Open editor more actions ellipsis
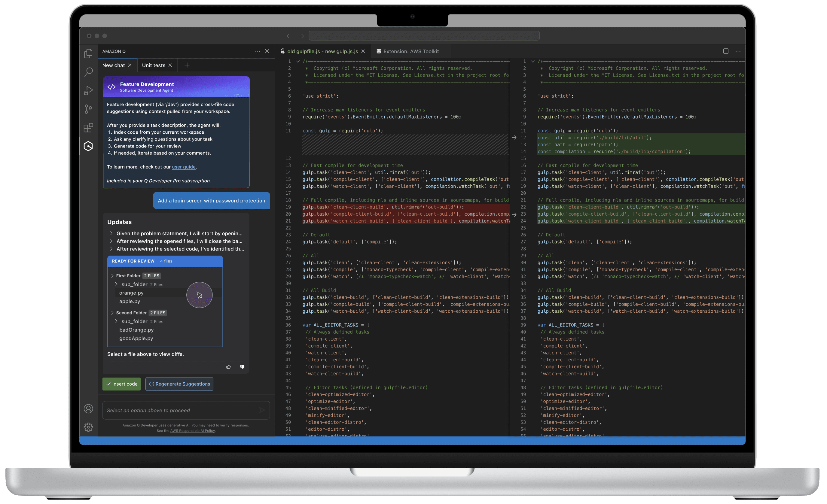This screenshot has height=504, width=827. pyautogui.click(x=738, y=51)
